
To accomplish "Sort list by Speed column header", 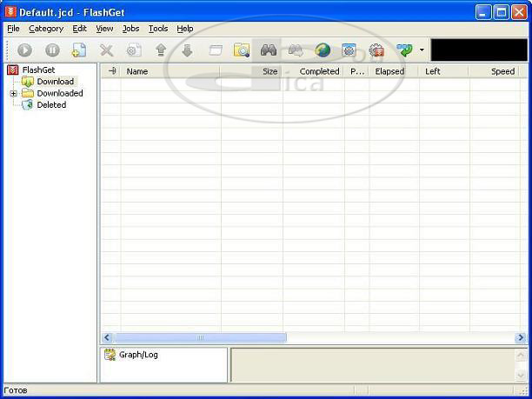I will [x=502, y=71].
